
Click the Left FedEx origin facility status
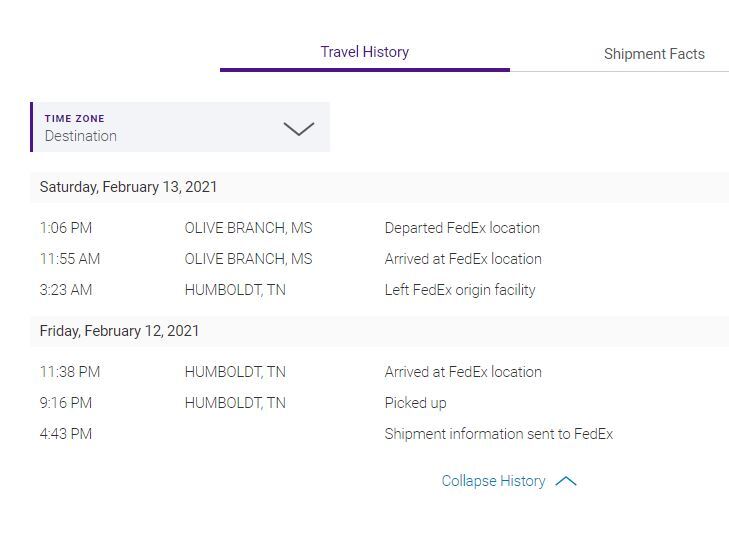[460, 290]
